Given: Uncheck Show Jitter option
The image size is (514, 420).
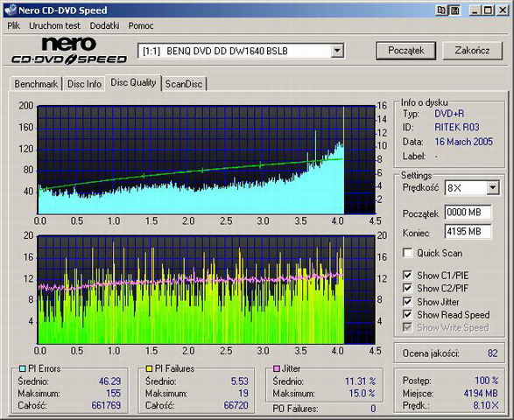Looking at the screenshot, I should [x=407, y=301].
